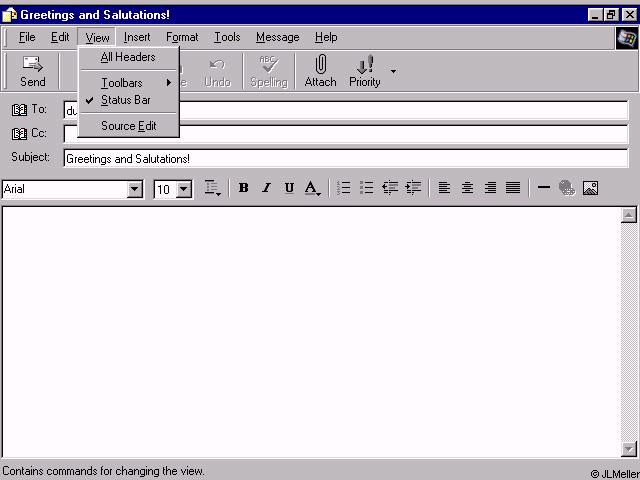Screen dimensions: 640x480
Task: Click the scrollbar up arrow
Action: coord(629,215)
